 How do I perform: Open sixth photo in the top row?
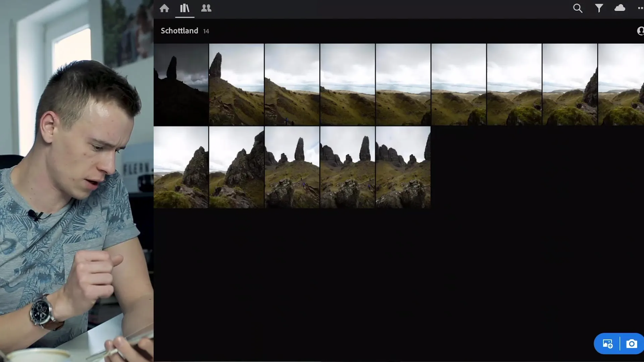(x=459, y=84)
